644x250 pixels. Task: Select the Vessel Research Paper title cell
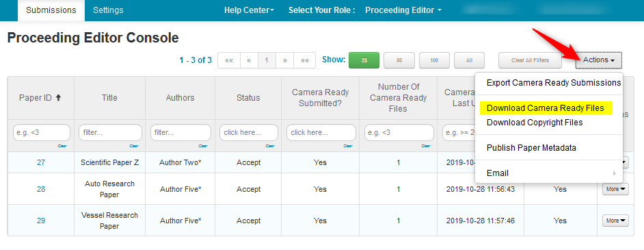point(109,221)
